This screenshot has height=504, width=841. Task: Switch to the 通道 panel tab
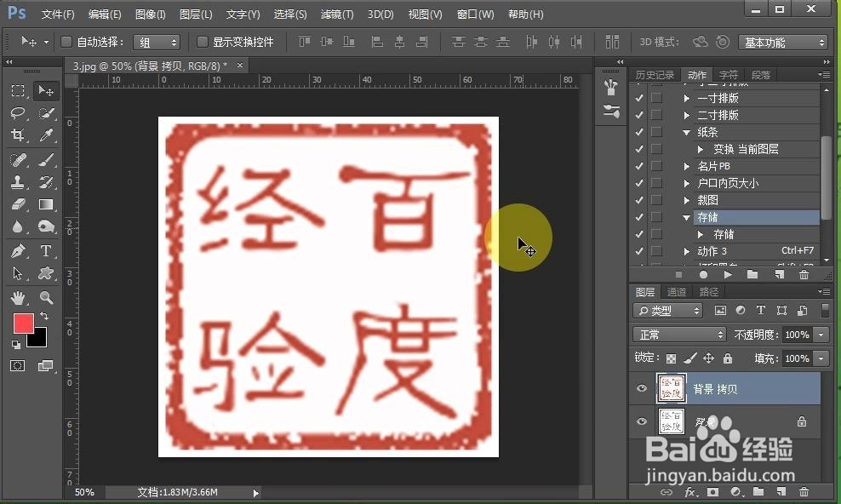pos(678,291)
